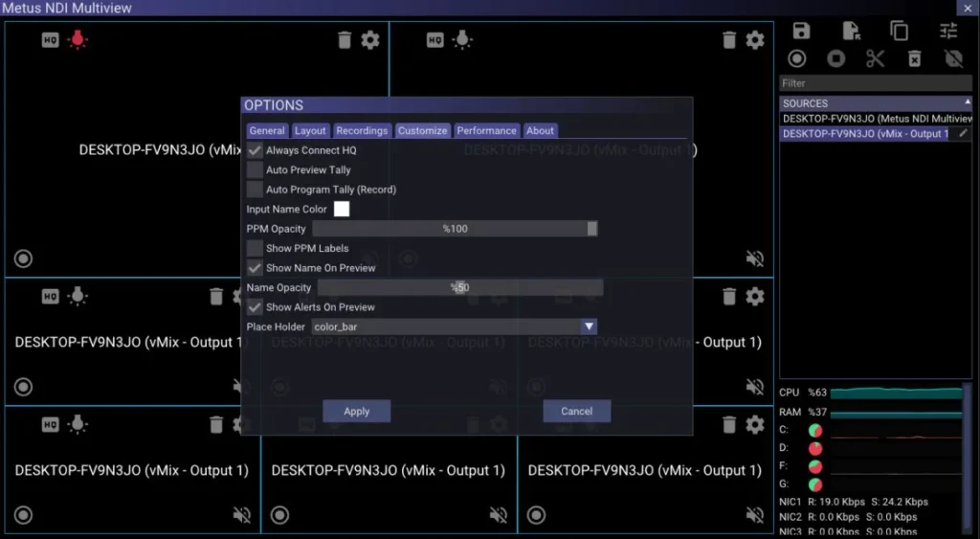The width and height of the screenshot is (980, 539).
Task: Remove source using top-left cell trash icon
Action: point(345,40)
